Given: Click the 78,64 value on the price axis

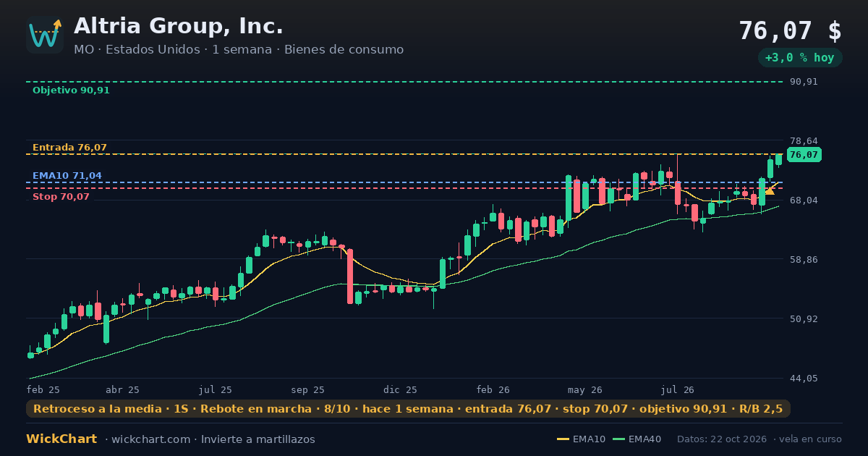Looking at the screenshot, I should 804,140.
